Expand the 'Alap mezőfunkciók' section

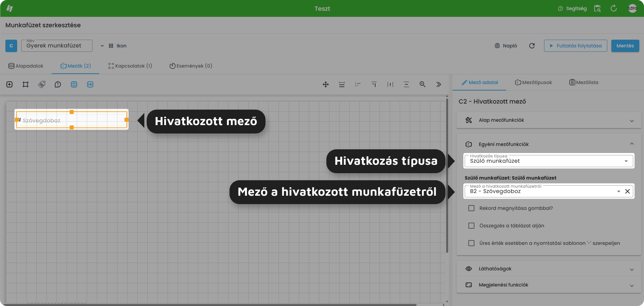548,120
